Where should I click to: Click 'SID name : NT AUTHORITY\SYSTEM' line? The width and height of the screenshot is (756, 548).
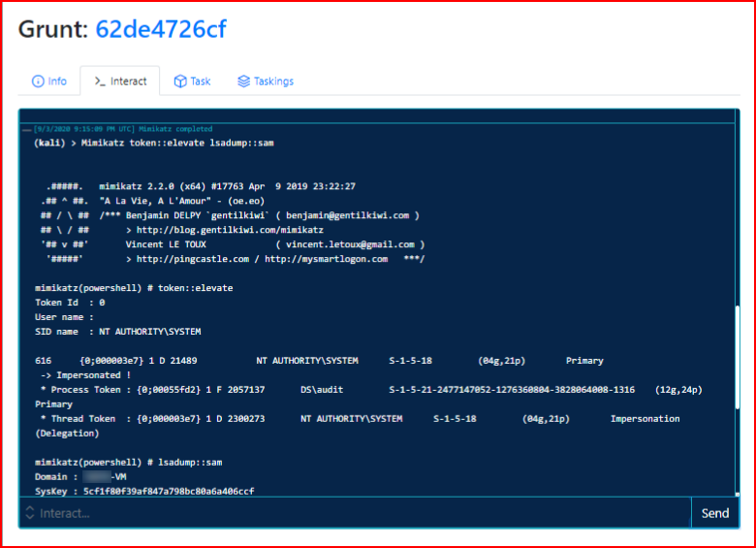click(118, 332)
